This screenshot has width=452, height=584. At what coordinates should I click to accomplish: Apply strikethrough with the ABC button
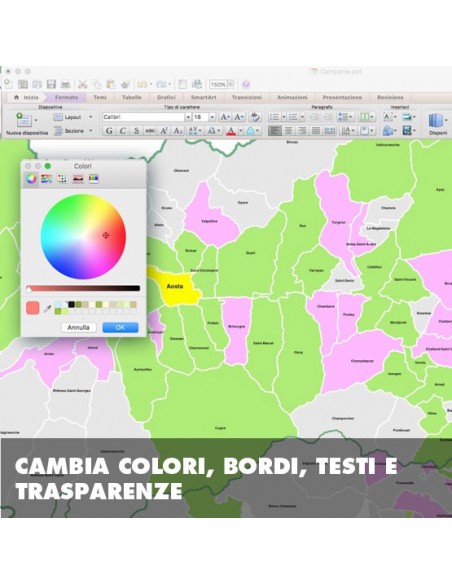(x=150, y=131)
